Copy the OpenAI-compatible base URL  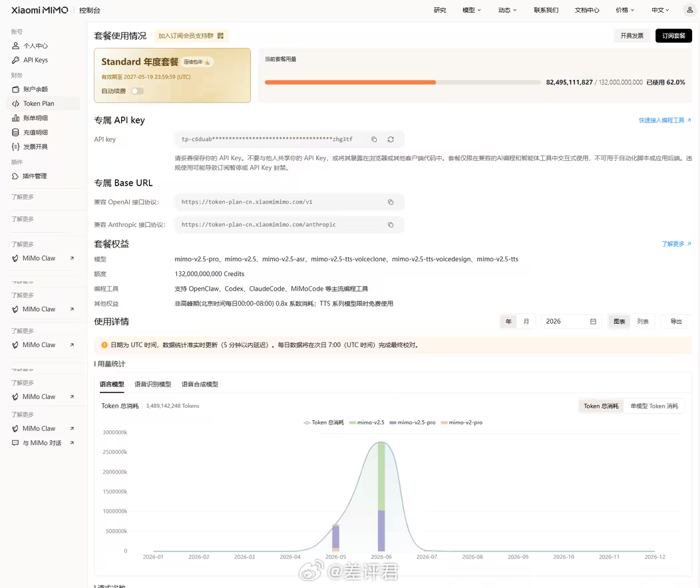pyautogui.click(x=391, y=202)
